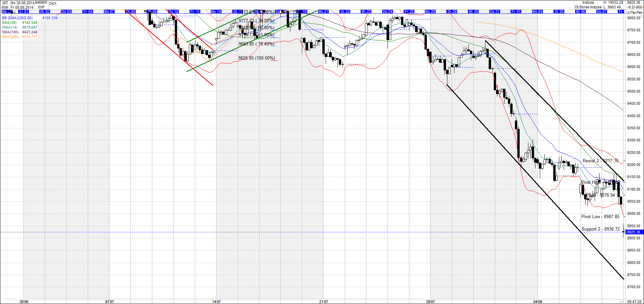The height and width of the screenshot is (304, 644).
Task: Select the end date Fr 08.08.2014
Action: pos(22,7)
